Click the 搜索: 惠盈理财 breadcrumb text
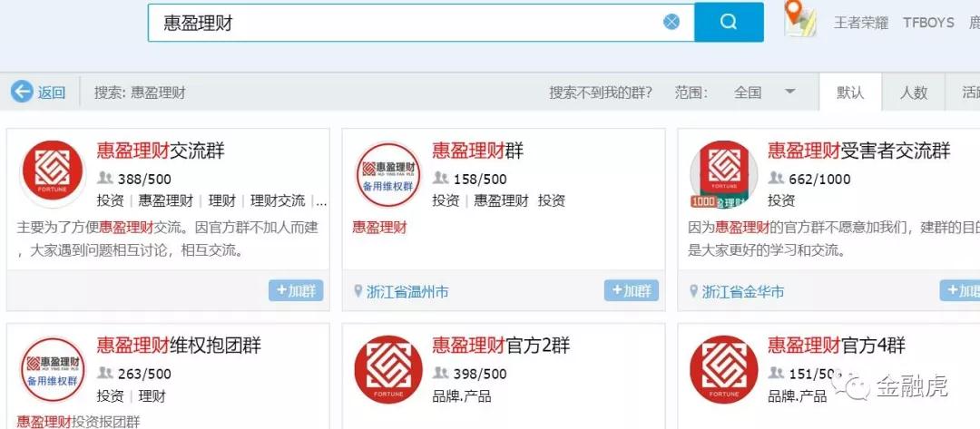 [x=140, y=93]
